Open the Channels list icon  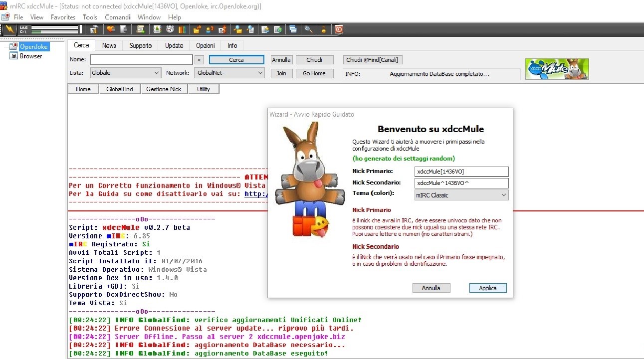coord(124,29)
